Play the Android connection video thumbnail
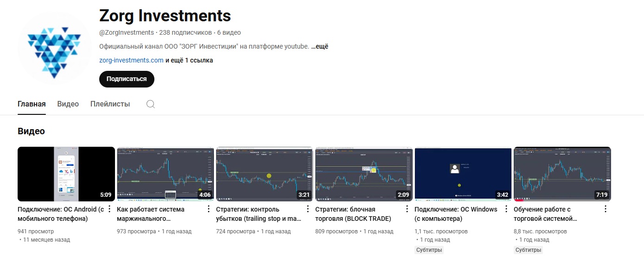Viewport: 644px width, 275px height. pos(66,174)
